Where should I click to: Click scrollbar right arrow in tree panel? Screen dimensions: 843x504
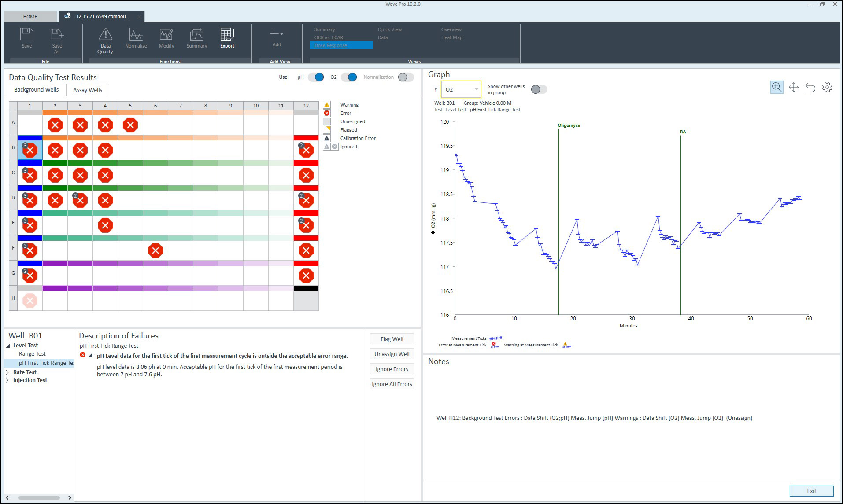[70, 498]
